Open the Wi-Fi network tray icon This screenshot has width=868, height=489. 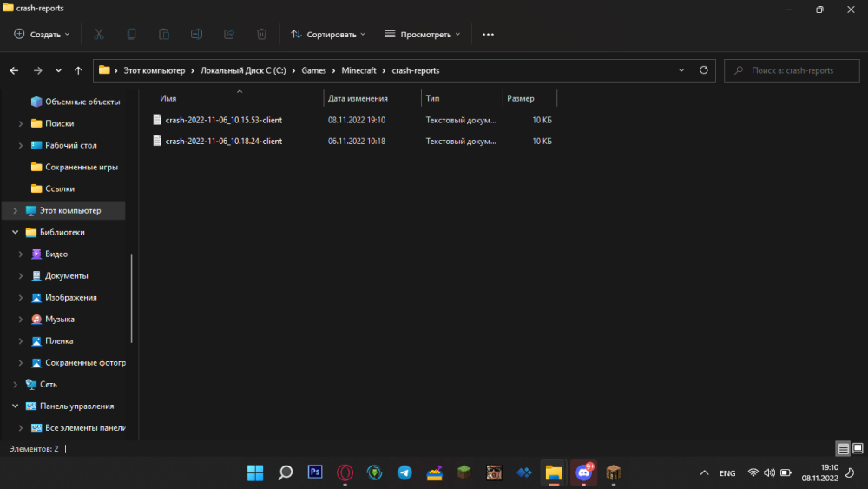(753, 473)
